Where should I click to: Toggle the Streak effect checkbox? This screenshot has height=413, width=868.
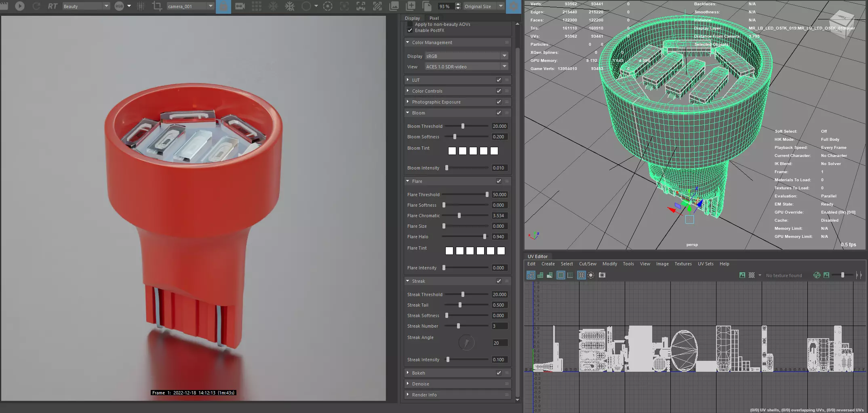[x=499, y=281]
